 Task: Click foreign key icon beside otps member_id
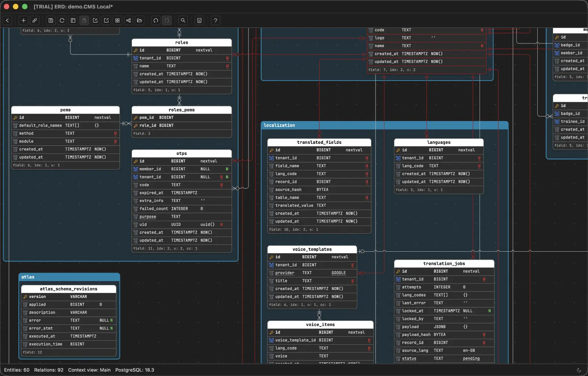pos(136,169)
